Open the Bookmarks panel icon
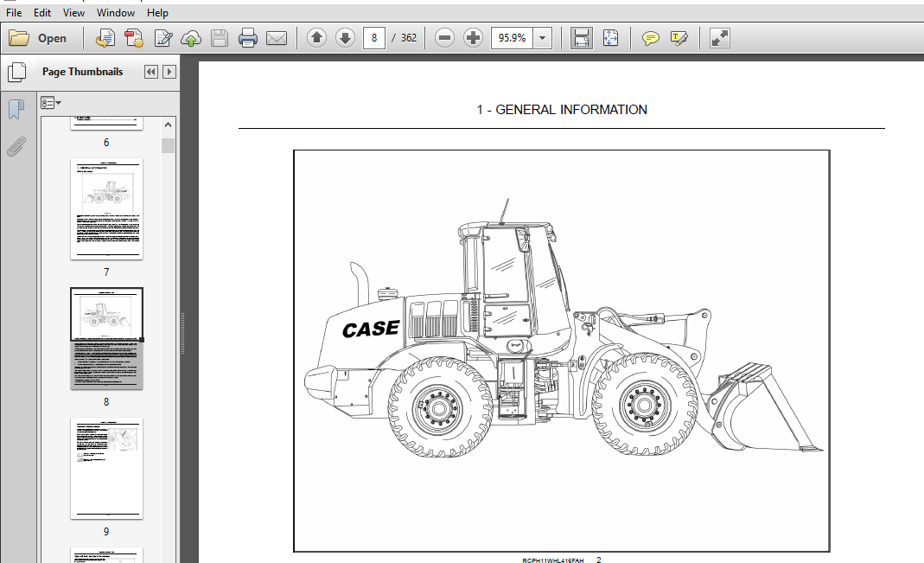The height and width of the screenshot is (563, 924). pos(16,110)
